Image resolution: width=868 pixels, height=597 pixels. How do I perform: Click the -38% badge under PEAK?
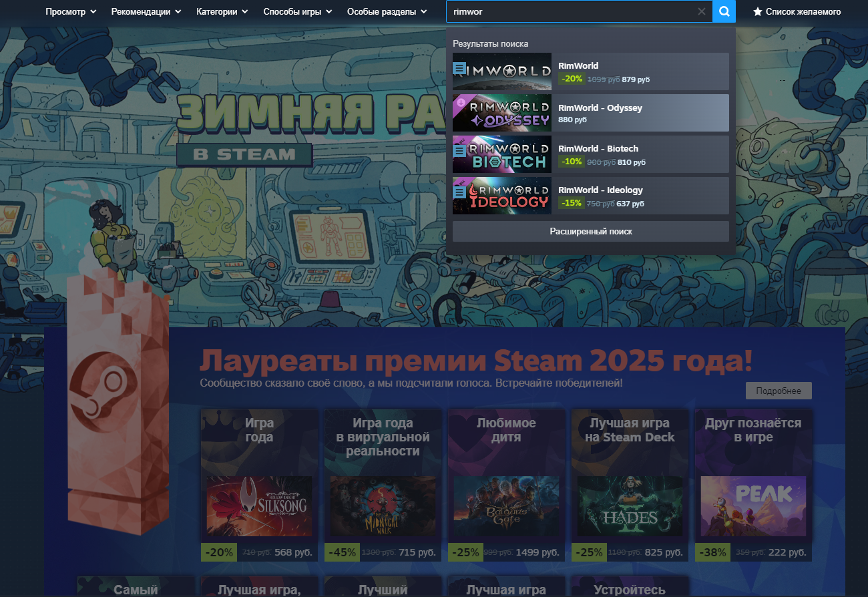click(x=712, y=552)
